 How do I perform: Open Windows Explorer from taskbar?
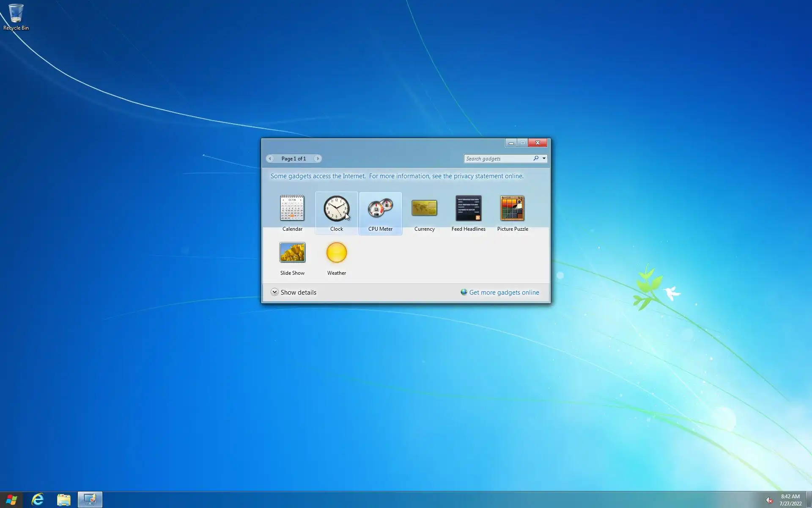pos(64,500)
